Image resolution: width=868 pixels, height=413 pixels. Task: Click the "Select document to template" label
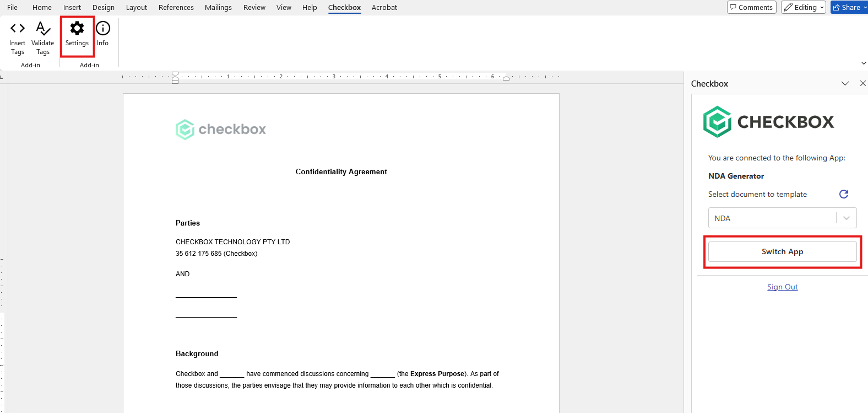pos(758,195)
